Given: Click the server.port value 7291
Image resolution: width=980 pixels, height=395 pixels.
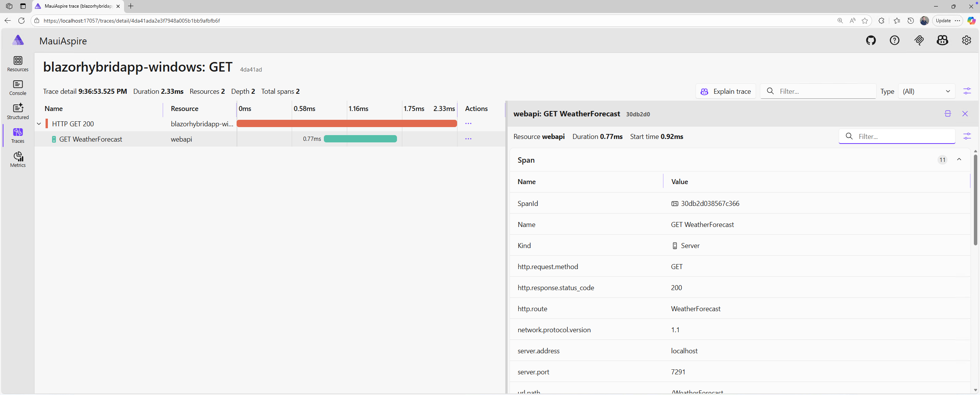Looking at the screenshot, I should [678, 372].
